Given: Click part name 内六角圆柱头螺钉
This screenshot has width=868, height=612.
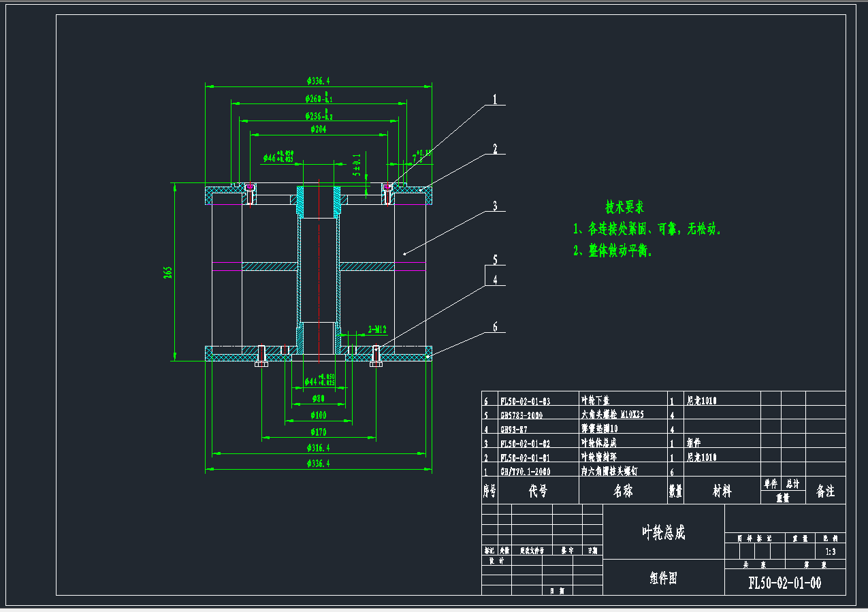Looking at the screenshot, I should (609, 471).
